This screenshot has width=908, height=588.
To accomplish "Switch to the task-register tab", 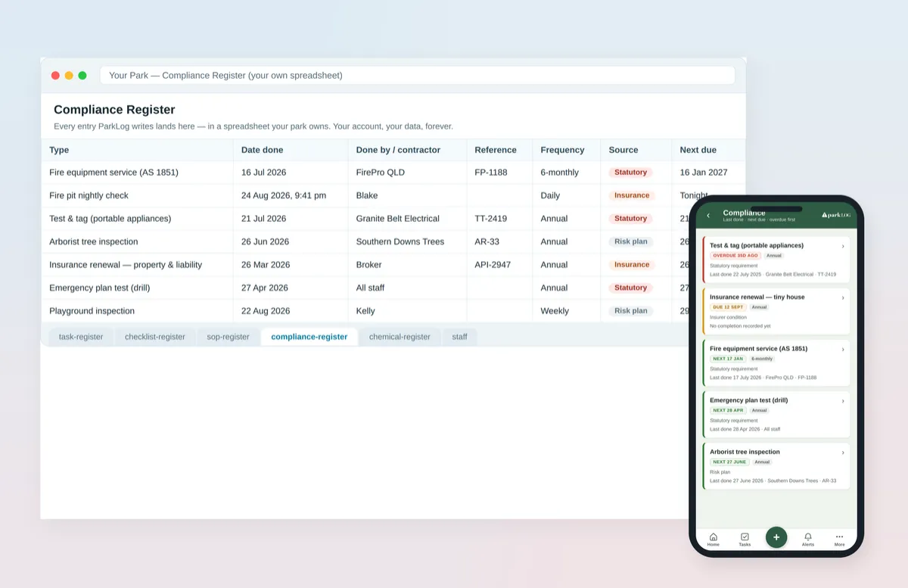I will (81, 337).
